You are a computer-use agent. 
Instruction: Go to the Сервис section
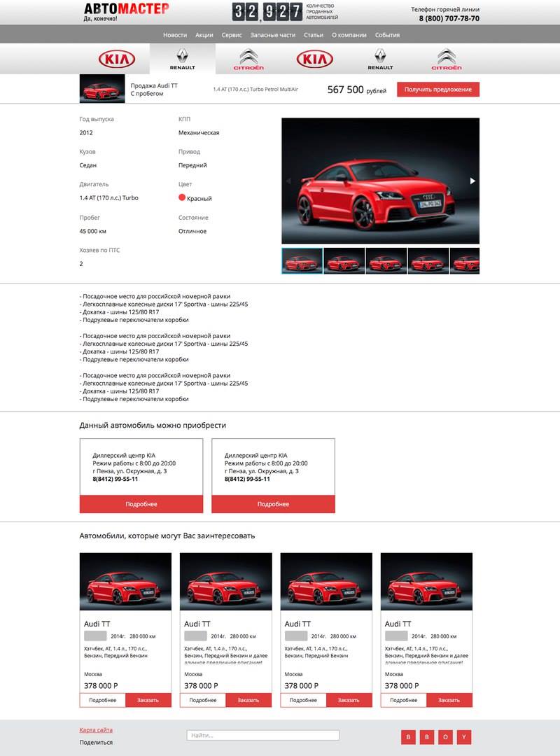(232, 35)
